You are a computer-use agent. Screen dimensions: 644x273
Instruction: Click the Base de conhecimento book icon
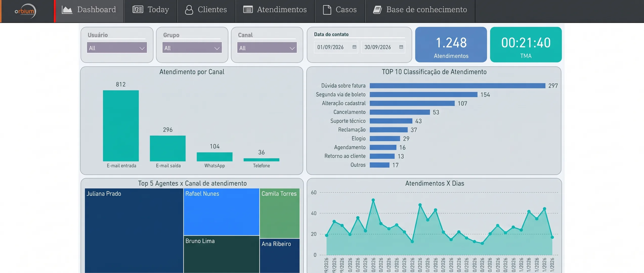point(377,10)
